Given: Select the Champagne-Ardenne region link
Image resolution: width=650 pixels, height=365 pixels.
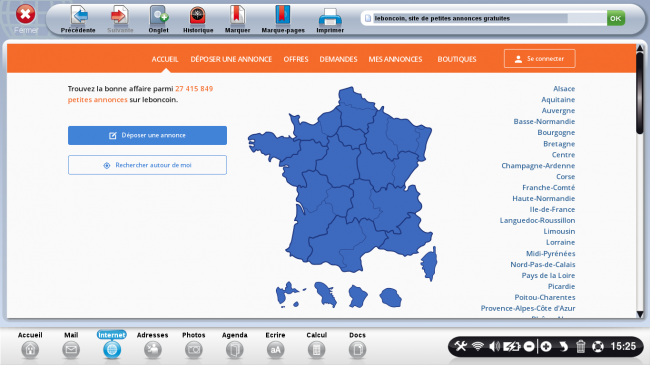Looking at the screenshot, I should click(x=538, y=165).
